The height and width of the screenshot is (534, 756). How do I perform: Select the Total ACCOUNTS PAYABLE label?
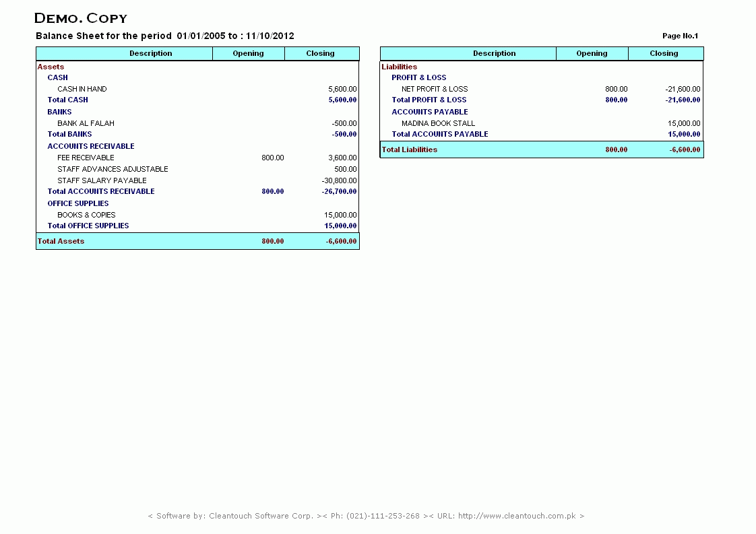[x=440, y=134]
